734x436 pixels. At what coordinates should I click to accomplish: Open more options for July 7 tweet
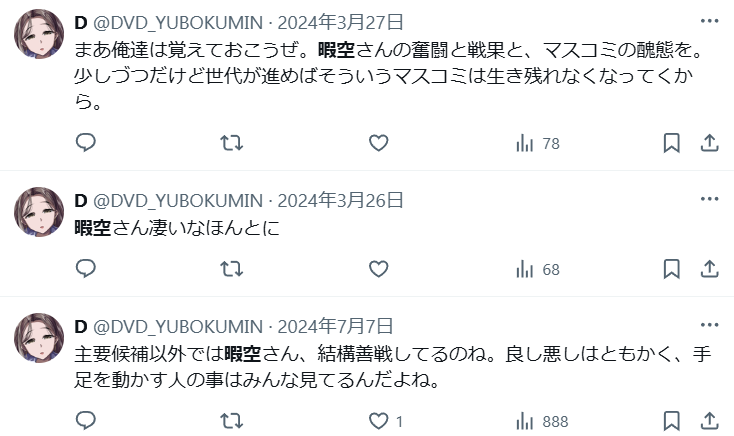pos(709,325)
